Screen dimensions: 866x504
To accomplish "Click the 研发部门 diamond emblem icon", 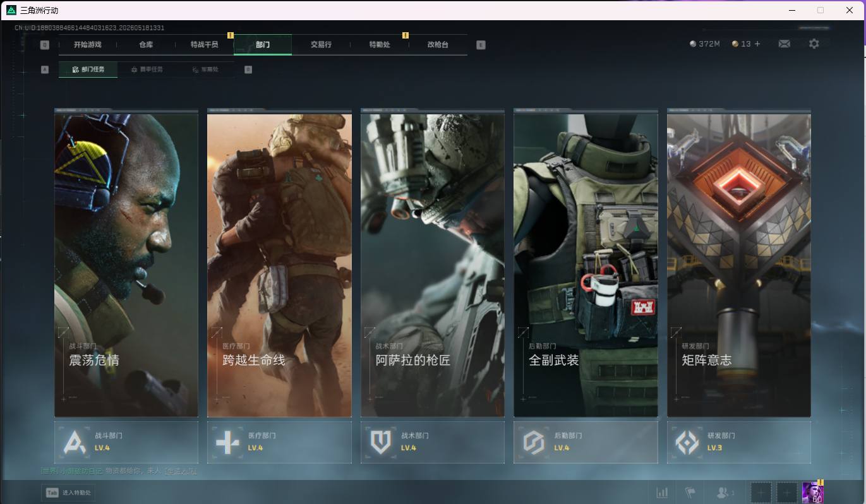I will point(687,442).
